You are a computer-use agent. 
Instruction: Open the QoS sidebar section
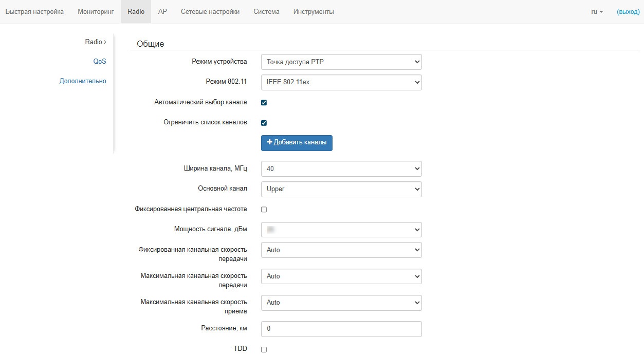100,61
